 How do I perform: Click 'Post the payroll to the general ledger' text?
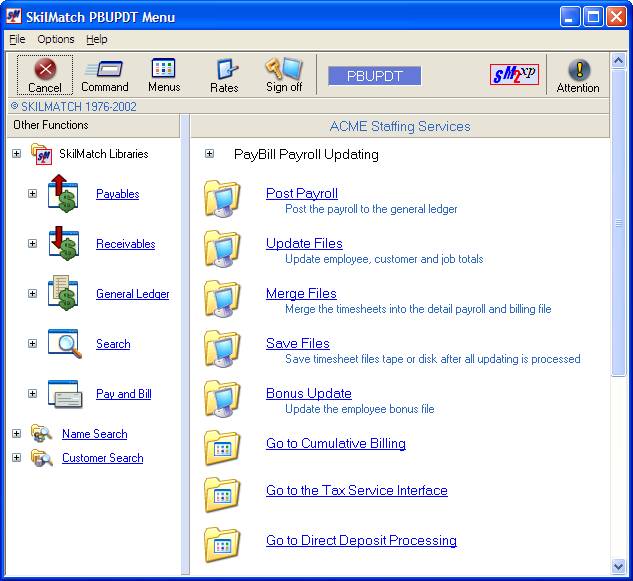pyautogui.click(x=371, y=209)
